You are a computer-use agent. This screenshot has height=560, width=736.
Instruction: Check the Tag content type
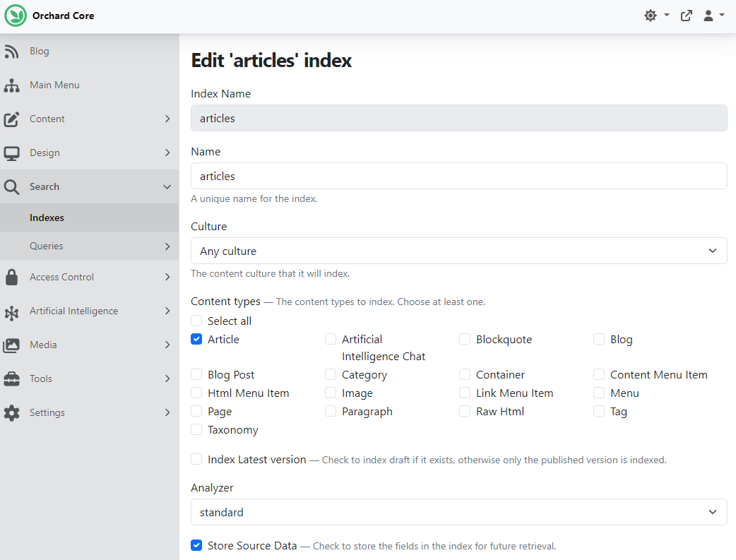point(599,411)
